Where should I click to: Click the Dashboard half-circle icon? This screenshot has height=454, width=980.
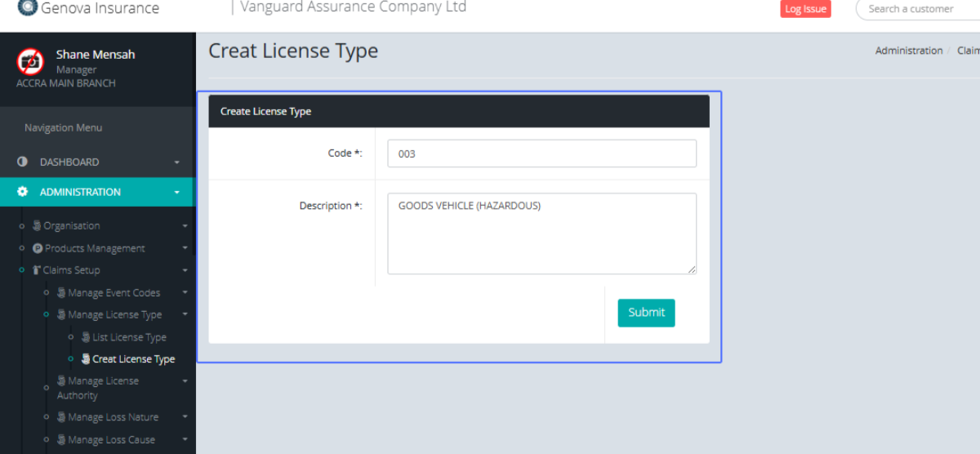(23, 162)
